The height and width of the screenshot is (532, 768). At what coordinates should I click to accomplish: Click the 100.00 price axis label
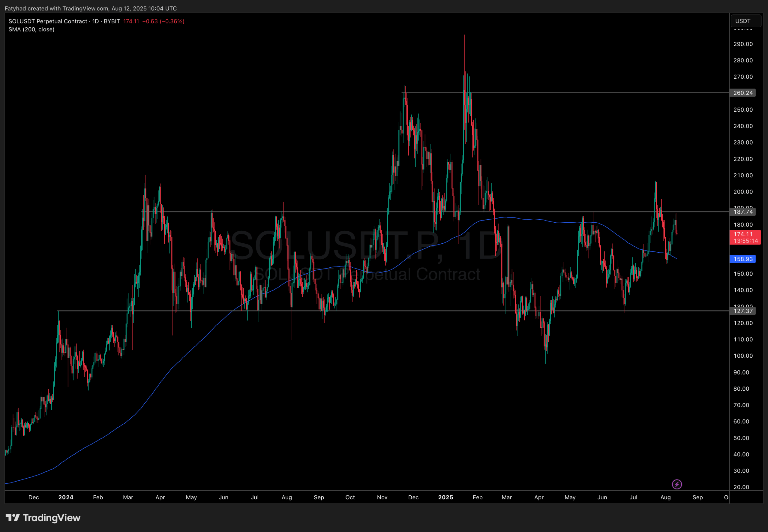[x=743, y=356]
